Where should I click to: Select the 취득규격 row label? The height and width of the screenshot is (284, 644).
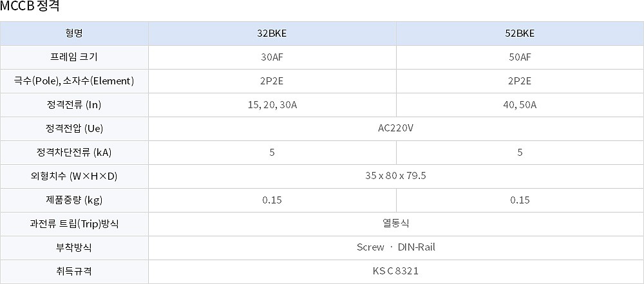coord(74,271)
